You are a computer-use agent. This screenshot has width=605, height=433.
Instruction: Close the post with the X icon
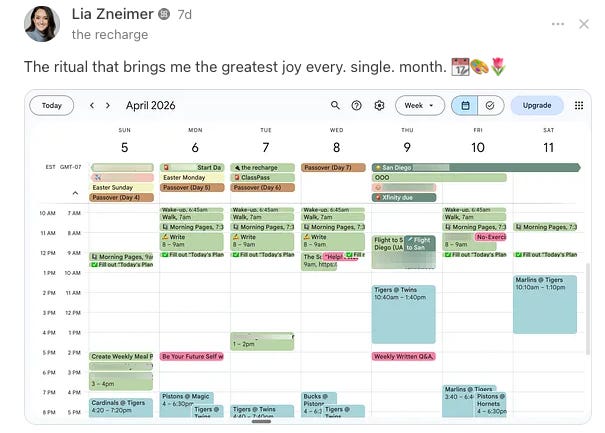point(584,24)
